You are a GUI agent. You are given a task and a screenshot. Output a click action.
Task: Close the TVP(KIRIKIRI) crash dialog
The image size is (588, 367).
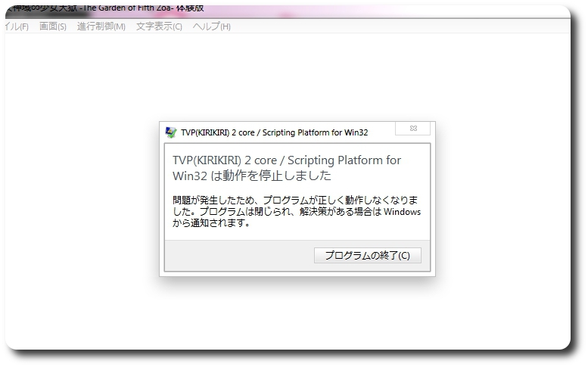[x=413, y=129]
